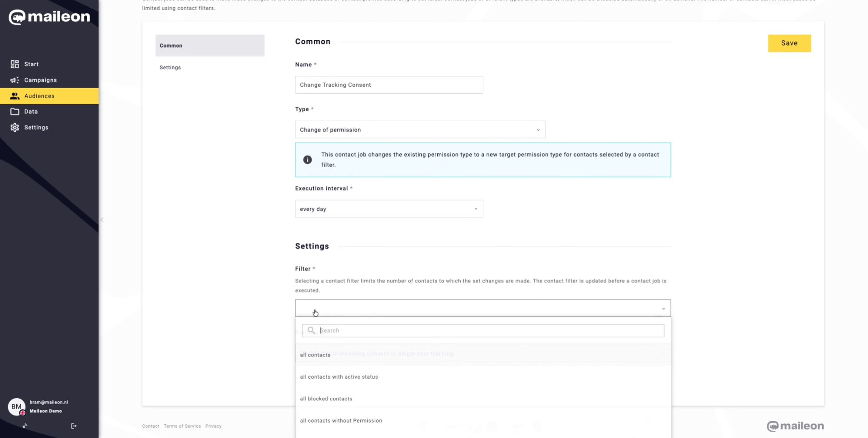The image size is (868, 438).
Task: Choose 'all blocked contacts' option
Action: click(483, 399)
